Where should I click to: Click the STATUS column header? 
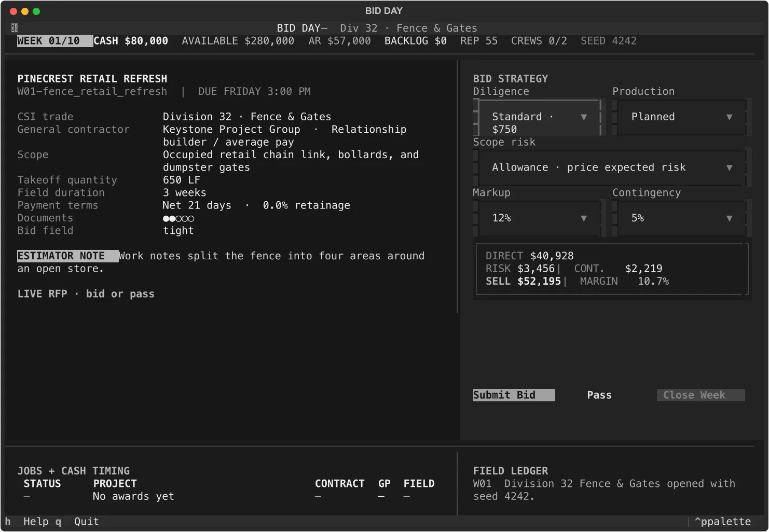tap(43, 484)
